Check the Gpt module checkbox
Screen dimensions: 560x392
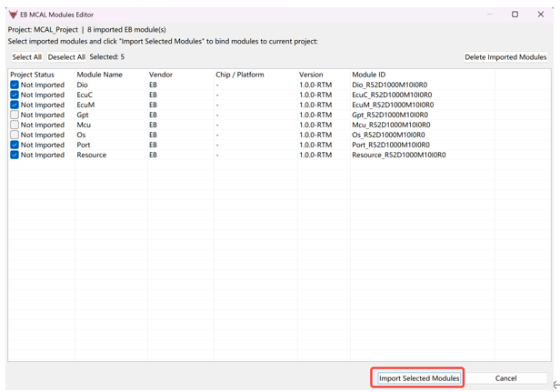click(15, 115)
